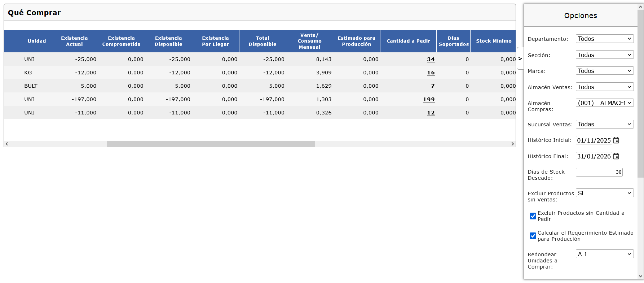
Task: Click right arrow of horizontal scrollbar
Action: pos(512,144)
